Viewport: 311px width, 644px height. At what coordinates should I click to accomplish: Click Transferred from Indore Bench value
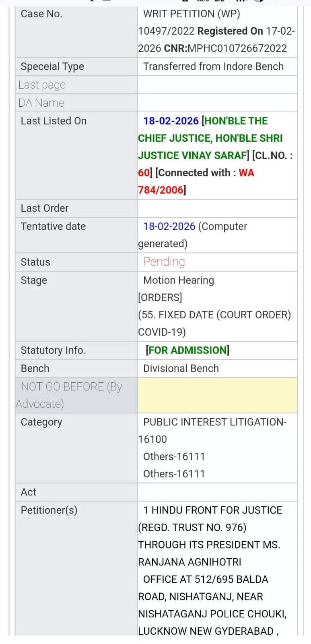[x=213, y=66]
